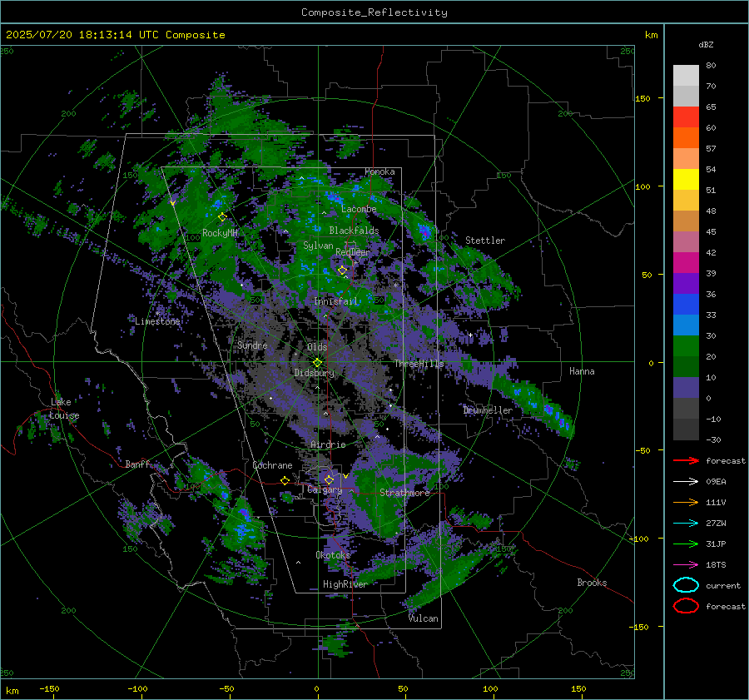Click the bright yellow swatch in the dBZ scale
Screen dimensions: 749x700
(x=686, y=179)
